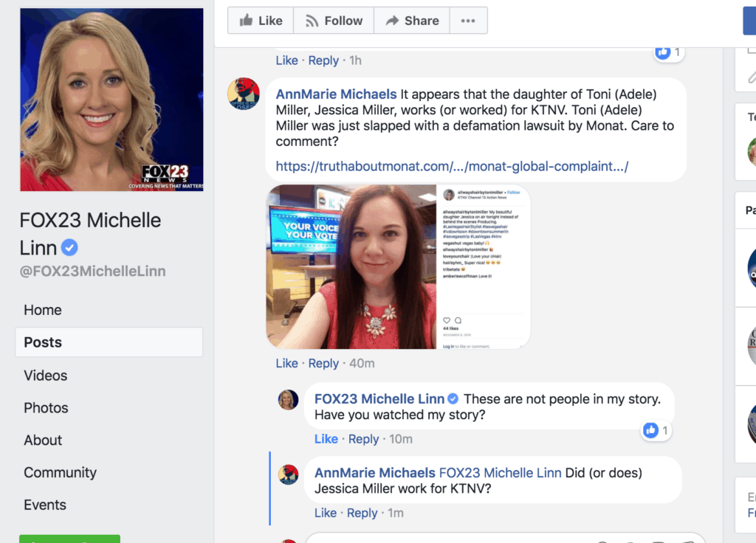The width and height of the screenshot is (756, 543).
Task: Open the Photos section
Action: pyautogui.click(x=46, y=408)
